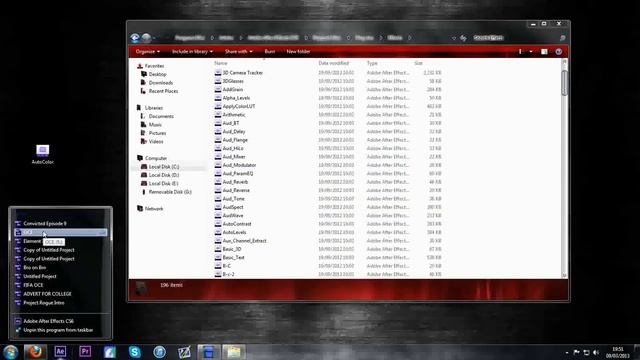Click the search magnifier icon in Explorer

[562, 38]
